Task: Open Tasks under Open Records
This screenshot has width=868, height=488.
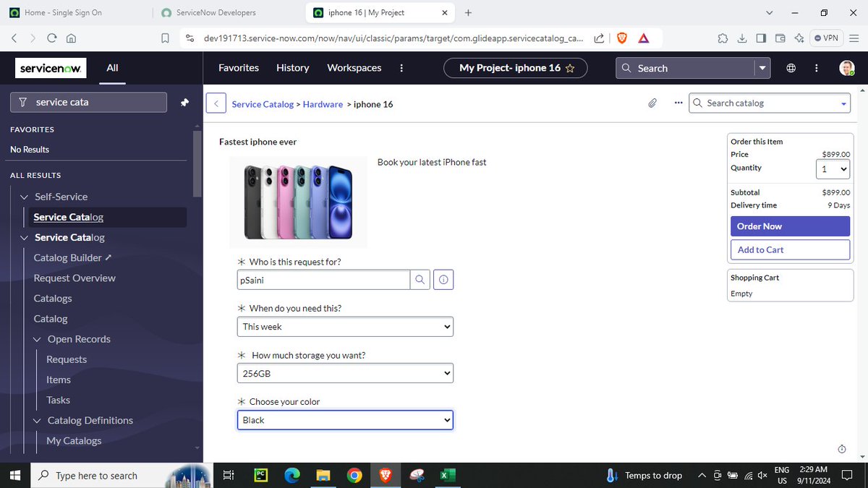Action: 59,400
